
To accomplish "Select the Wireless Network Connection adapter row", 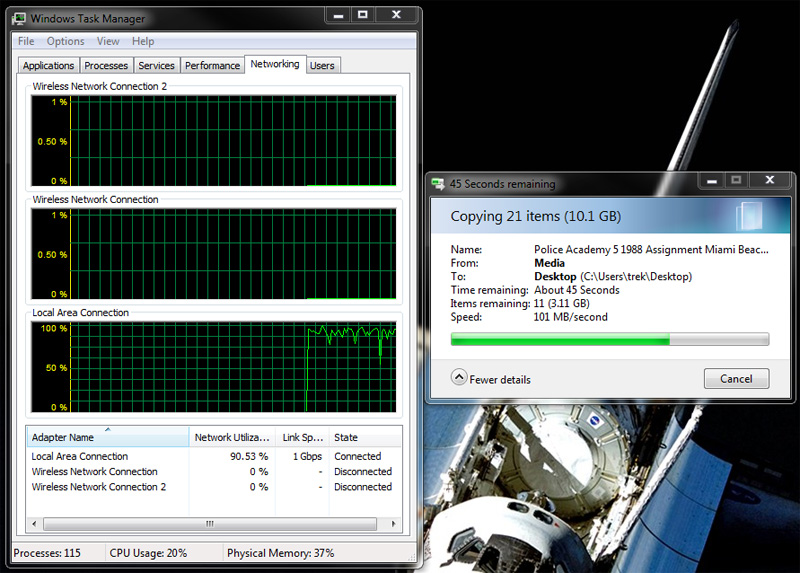I will (x=214, y=471).
